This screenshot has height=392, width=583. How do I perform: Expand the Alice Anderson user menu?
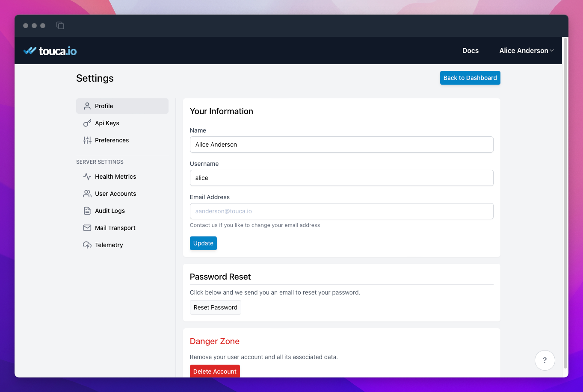[x=527, y=50]
